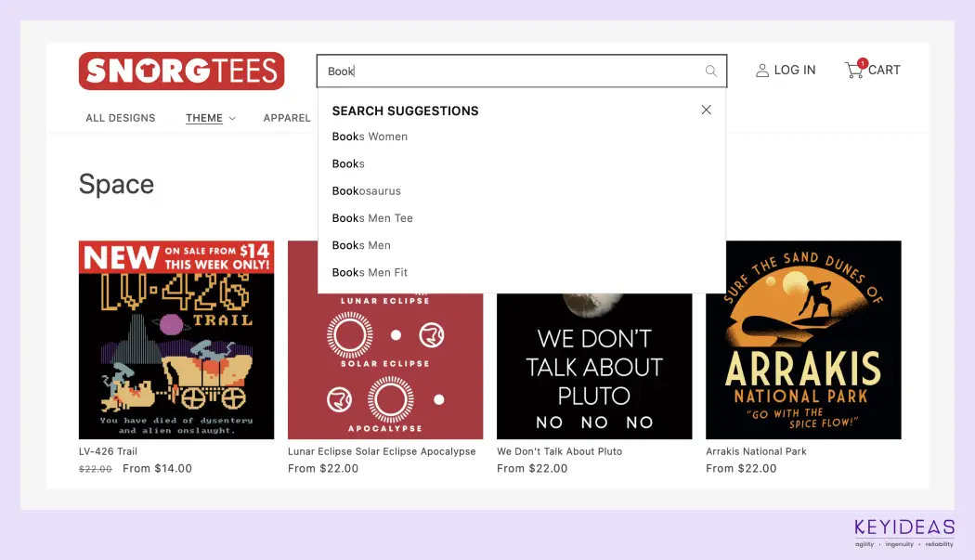Select the Books Men Tee suggestion

point(372,218)
